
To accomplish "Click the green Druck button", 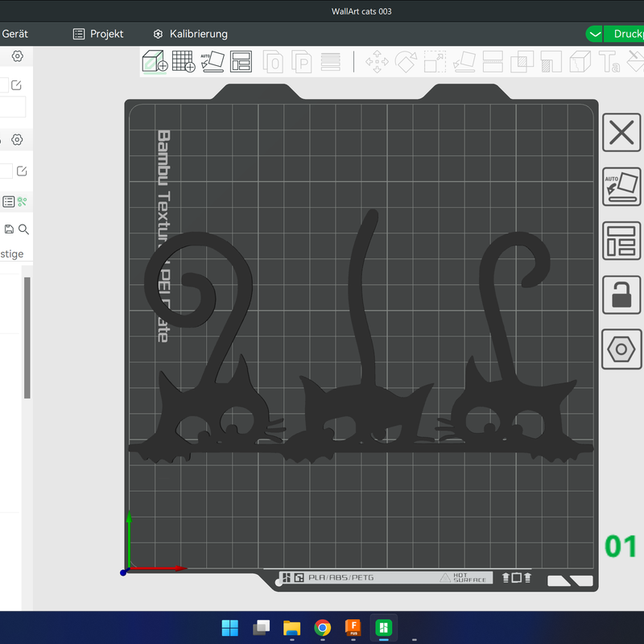I will click(x=625, y=34).
